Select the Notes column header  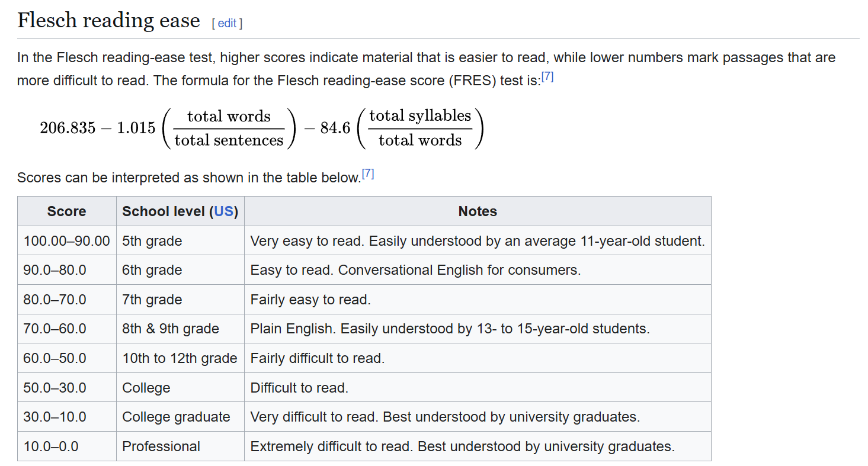(477, 211)
